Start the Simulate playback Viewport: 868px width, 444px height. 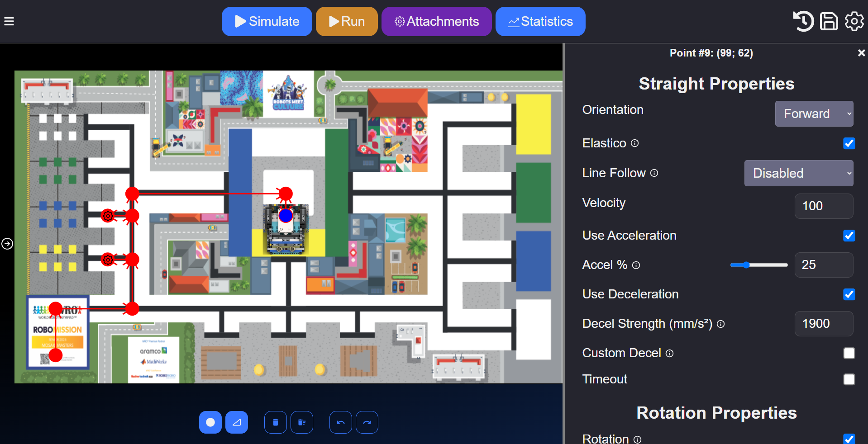(x=267, y=21)
